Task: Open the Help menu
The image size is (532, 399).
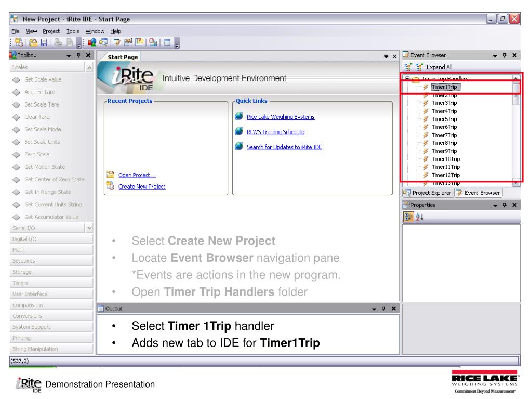Action: pos(115,31)
